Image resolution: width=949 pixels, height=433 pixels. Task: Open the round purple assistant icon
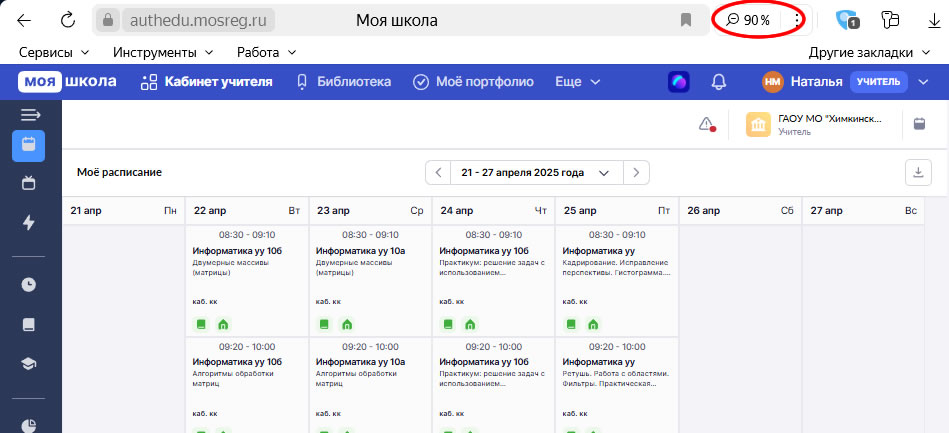pos(678,82)
